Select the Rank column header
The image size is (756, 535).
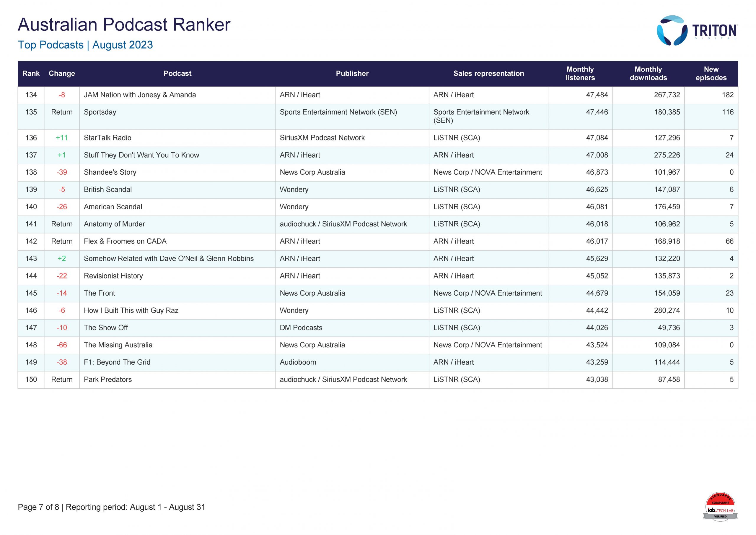(x=31, y=74)
